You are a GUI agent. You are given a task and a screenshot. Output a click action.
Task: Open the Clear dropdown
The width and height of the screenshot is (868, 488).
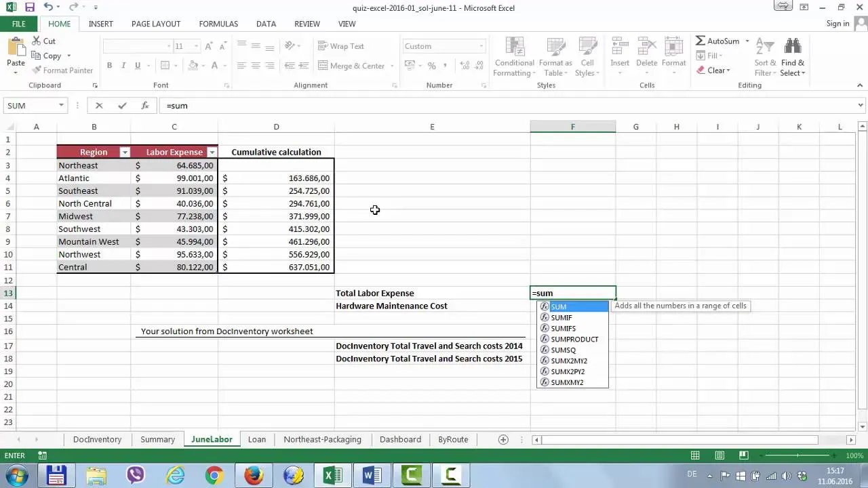[713, 70]
